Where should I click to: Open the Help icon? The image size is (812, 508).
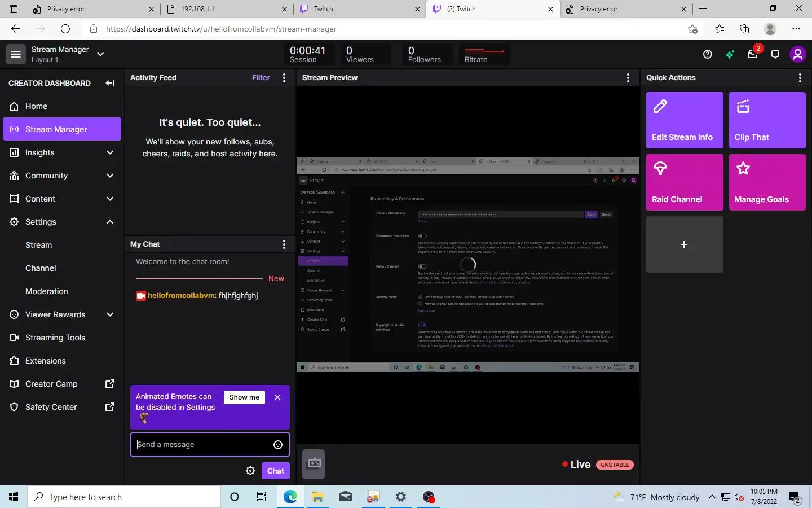(708, 54)
